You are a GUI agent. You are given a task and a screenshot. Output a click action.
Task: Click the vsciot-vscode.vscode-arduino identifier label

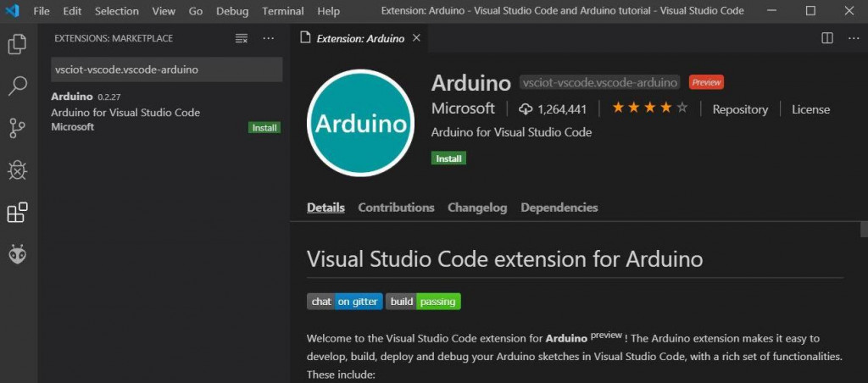599,82
